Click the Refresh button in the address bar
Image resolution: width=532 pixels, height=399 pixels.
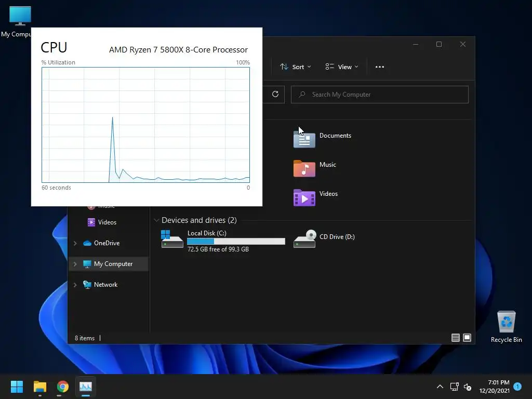275,95
